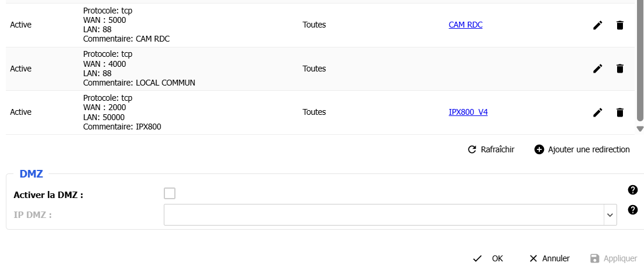Click the Appliquer save button
644x266 pixels.
click(614, 258)
